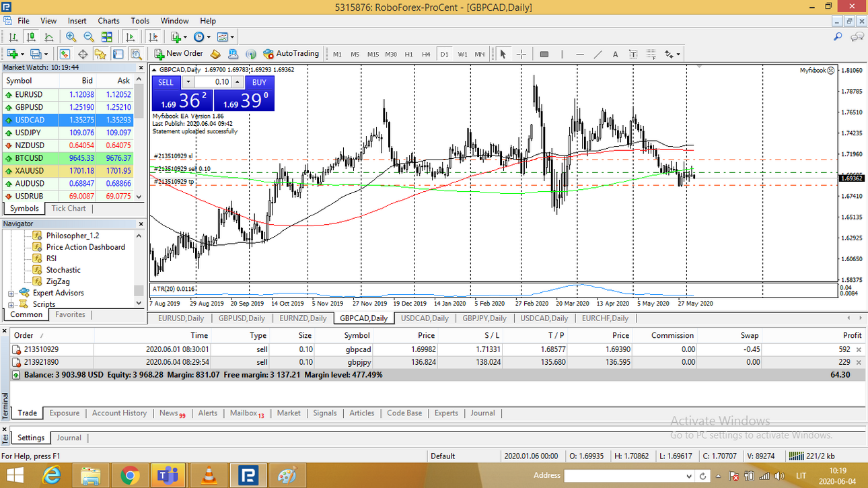
Task: Open MetaEditor with the yellow book icon
Action: pos(216,54)
